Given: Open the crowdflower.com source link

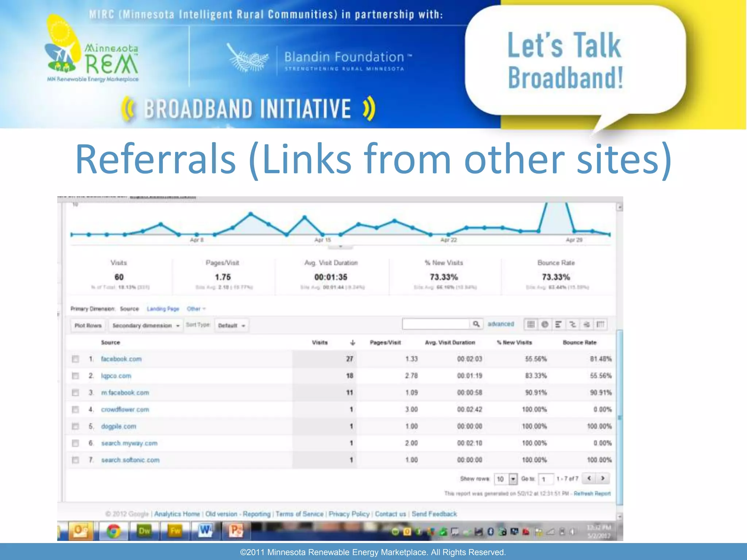Looking at the screenshot, I should tap(125, 409).
